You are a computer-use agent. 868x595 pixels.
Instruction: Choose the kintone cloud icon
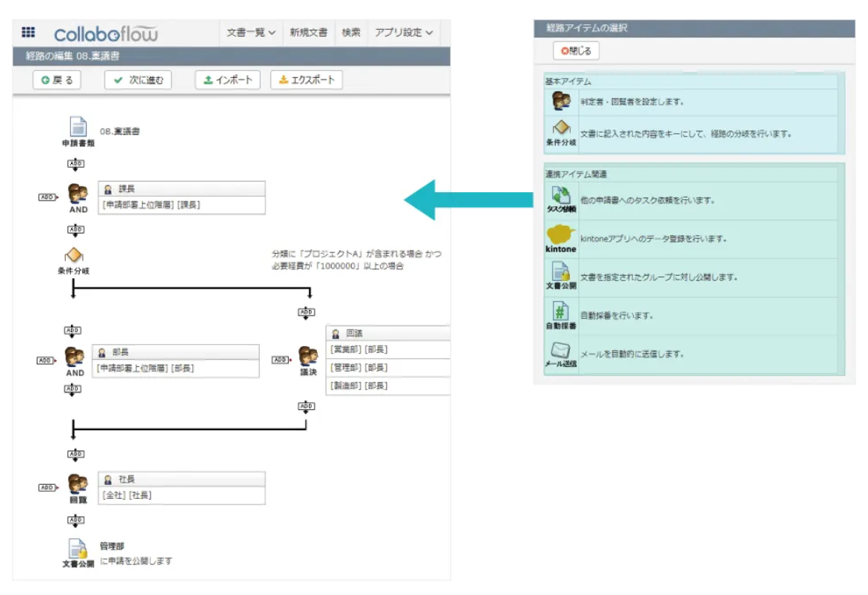[x=561, y=234]
